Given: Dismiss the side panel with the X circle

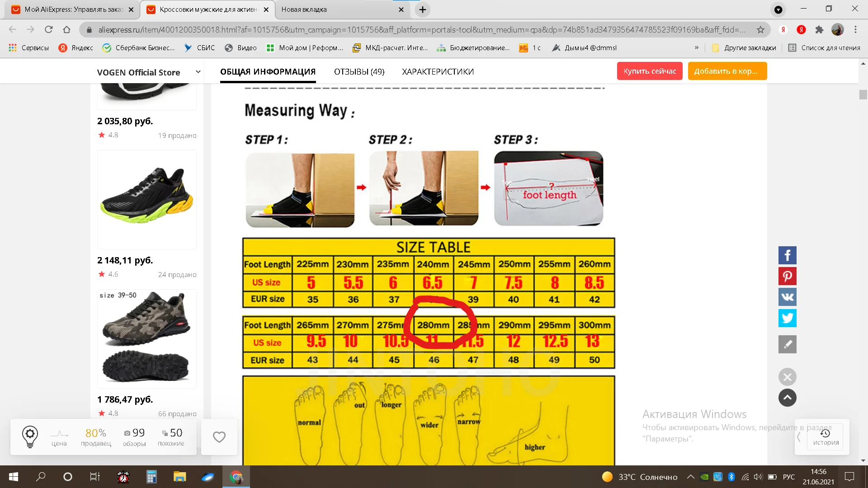Looking at the screenshot, I should pos(787,377).
